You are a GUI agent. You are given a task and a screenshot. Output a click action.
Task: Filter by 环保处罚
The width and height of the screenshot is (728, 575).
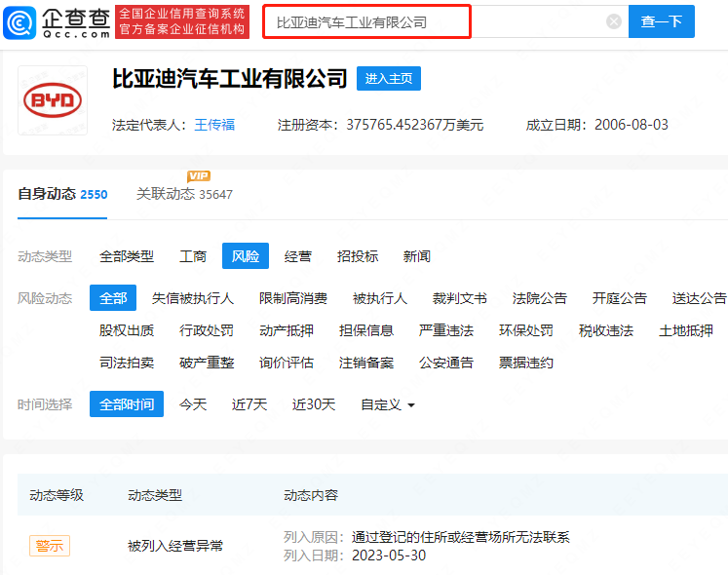pos(525,330)
